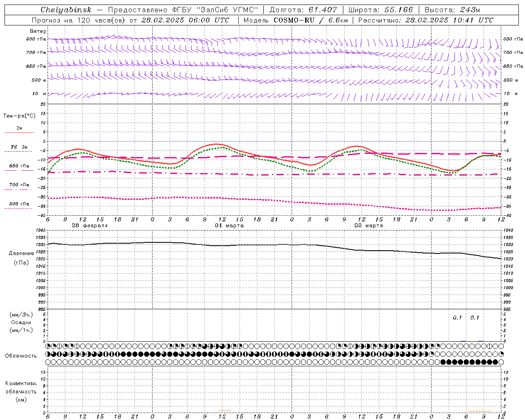Click the 1040 value on left pressure axis

[41, 231]
